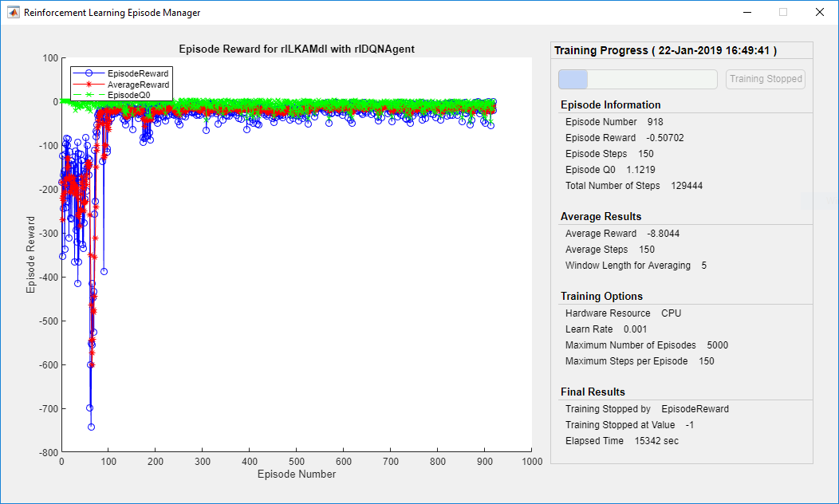
Task: Click the Episode Number x-axis label
Action: point(297,474)
